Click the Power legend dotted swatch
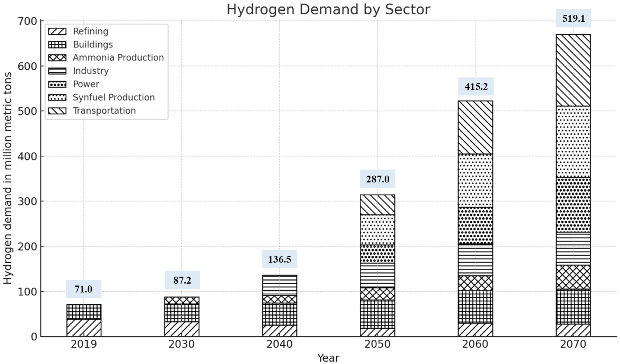Viewport: 620px width, 364px height. [57, 84]
